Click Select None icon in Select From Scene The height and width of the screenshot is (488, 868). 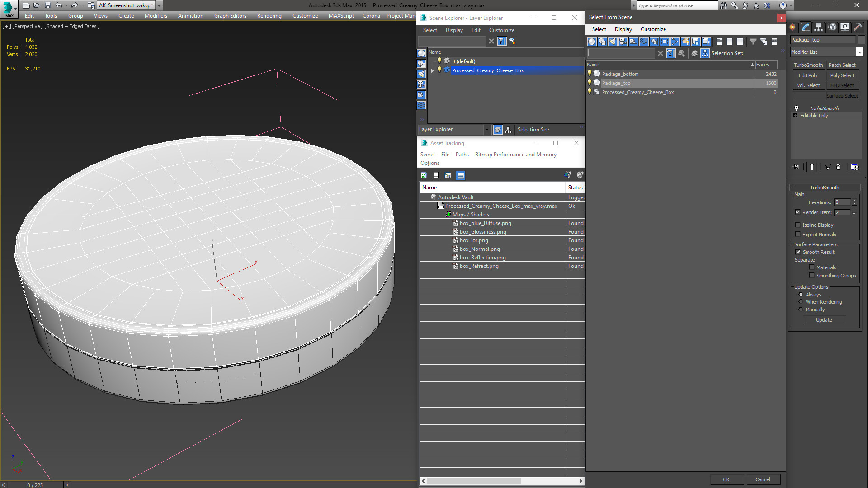[x=730, y=42]
